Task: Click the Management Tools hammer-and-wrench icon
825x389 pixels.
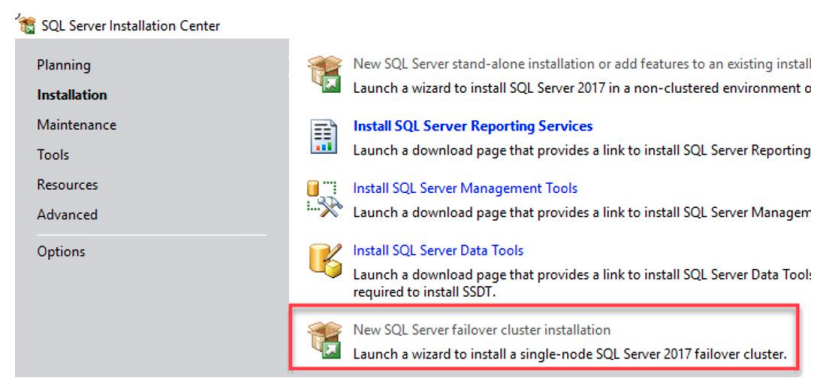Action: click(325, 198)
